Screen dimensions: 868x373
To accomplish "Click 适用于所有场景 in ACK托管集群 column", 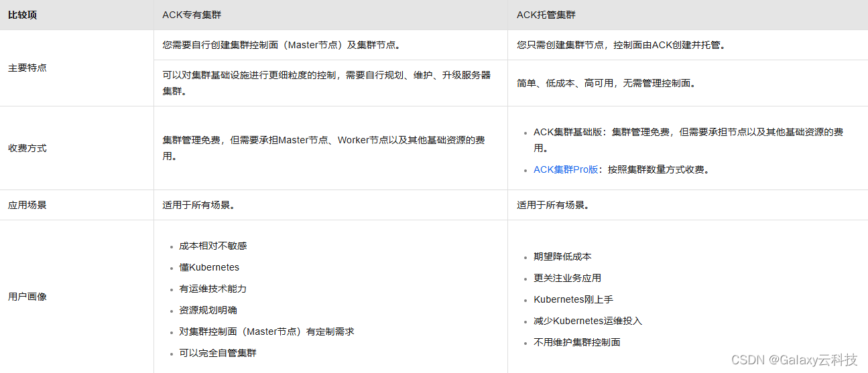I will (x=553, y=205).
